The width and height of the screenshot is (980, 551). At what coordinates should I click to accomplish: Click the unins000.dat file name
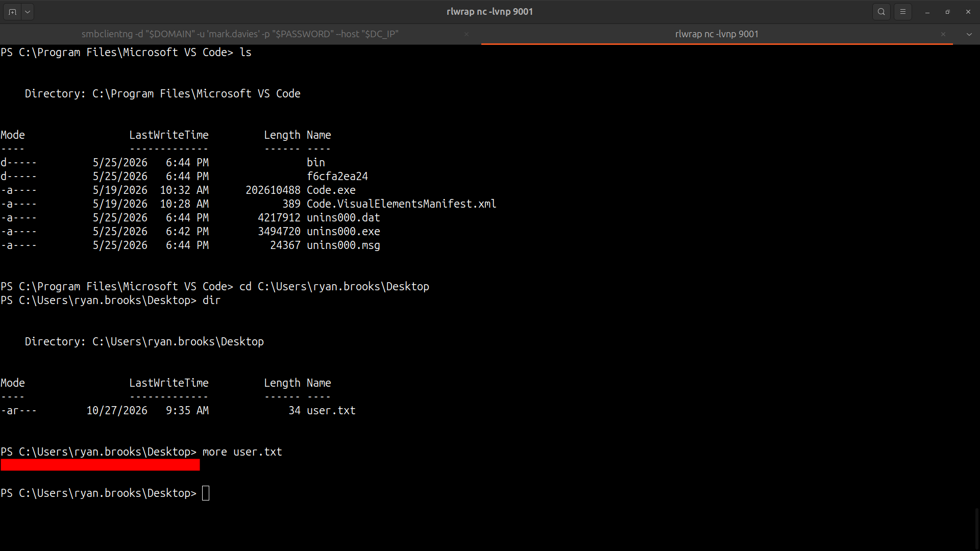pyautogui.click(x=344, y=218)
